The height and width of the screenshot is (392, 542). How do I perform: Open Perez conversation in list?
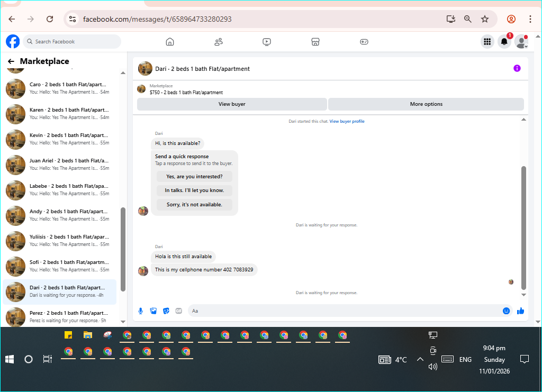(59, 317)
